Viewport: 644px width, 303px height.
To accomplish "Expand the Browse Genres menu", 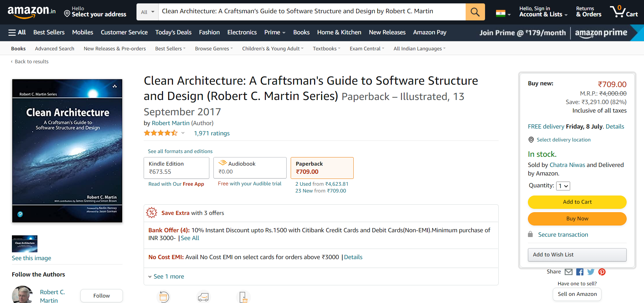I will click(214, 49).
